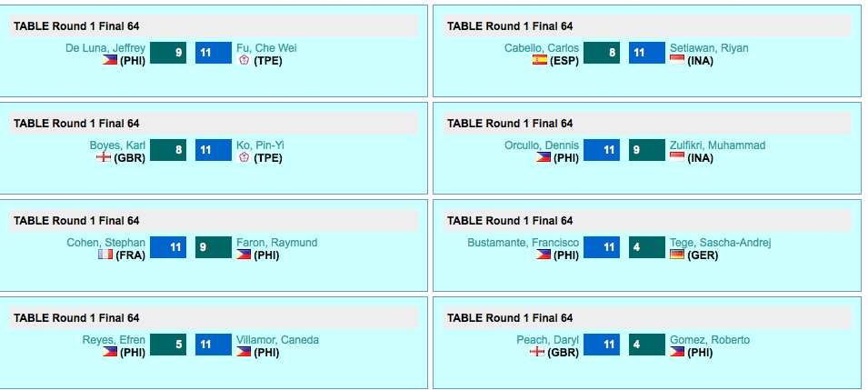
Task: Click the France flag under Cohen, Stephan
Action: pyautogui.click(x=105, y=255)
